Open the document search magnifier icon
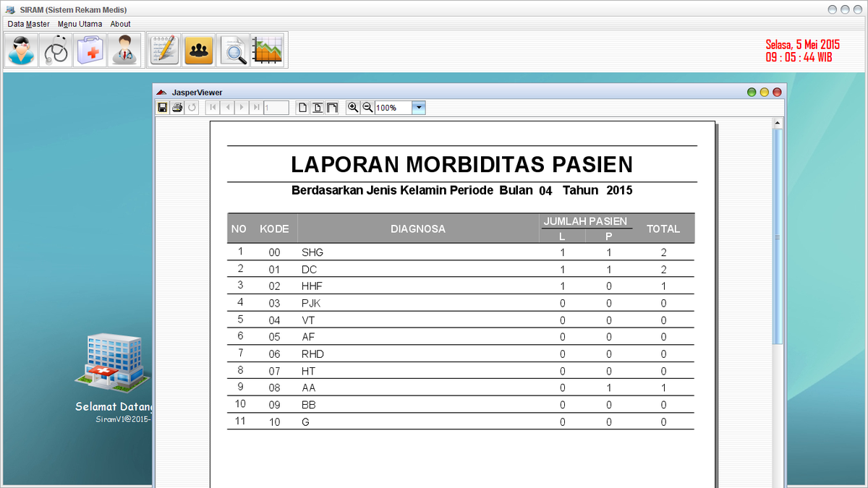This screenshot has height=488, width=868. tap(234, 50)
